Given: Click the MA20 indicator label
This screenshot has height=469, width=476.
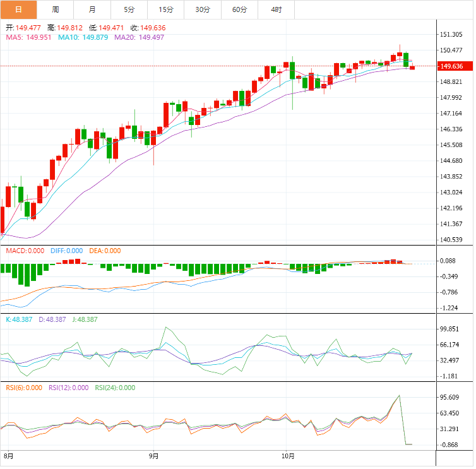Looking at the screenshot, I should pyautogui.click(x=139, y=37).
